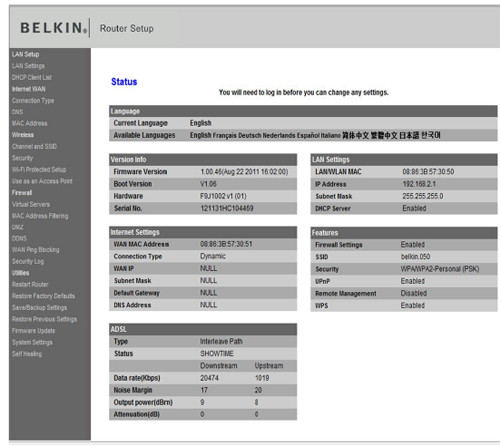Click ADSL Type value Interleave Path
Screen dimensions: 500x446
tap(221, 341)
